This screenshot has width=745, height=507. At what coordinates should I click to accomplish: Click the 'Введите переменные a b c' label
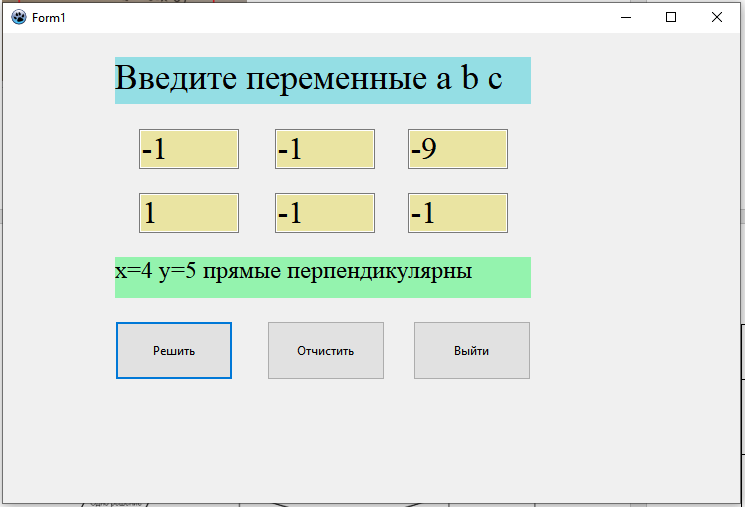pos(323,80)
